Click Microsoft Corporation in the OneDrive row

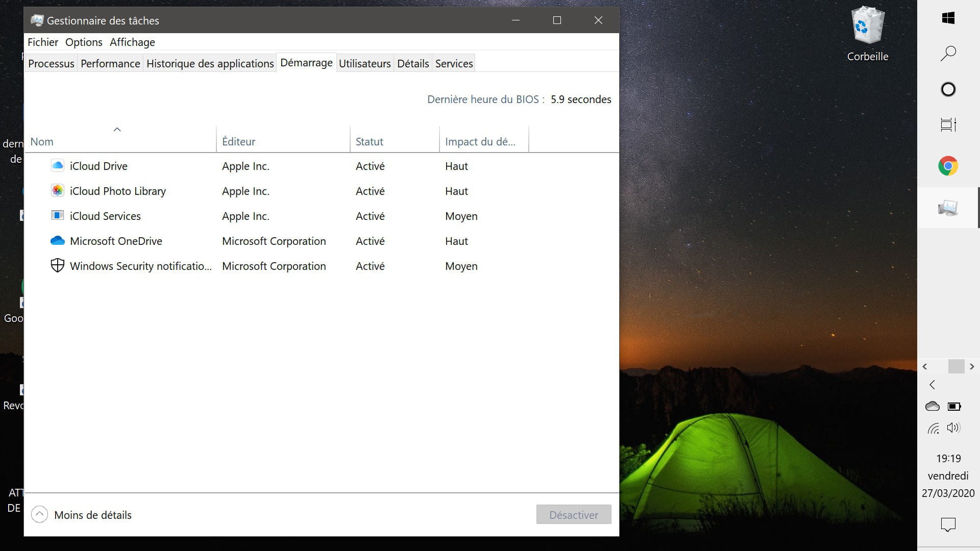274,241
